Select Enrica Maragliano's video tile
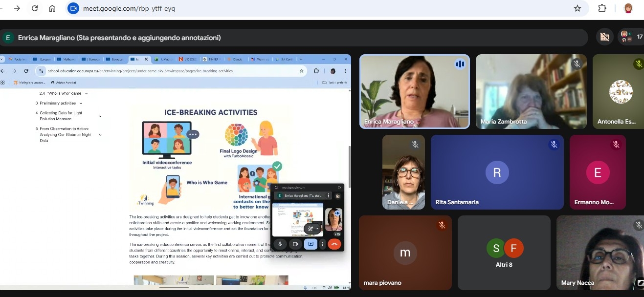The height and width of the screenshot is (297, 644). coord(414,91)
